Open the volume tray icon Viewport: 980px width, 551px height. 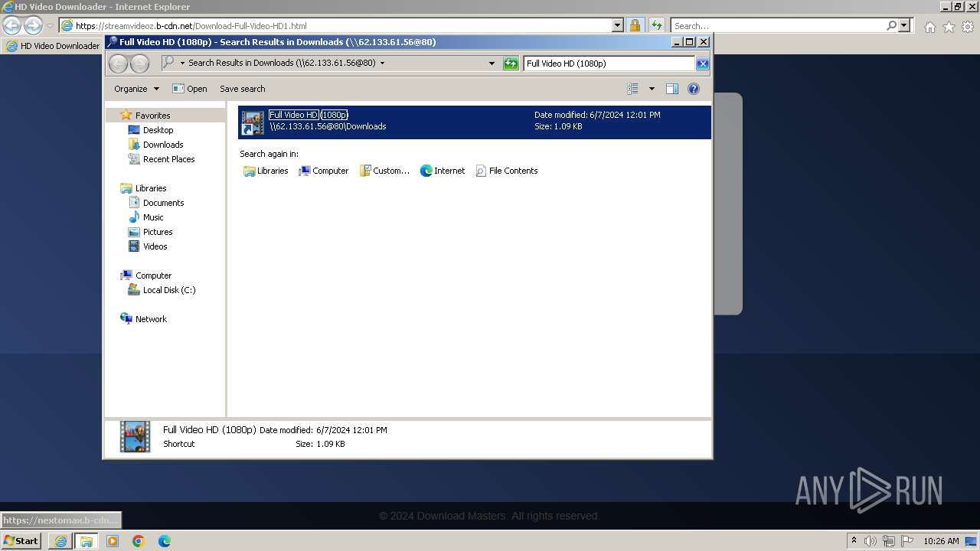[x=871, y=541]
